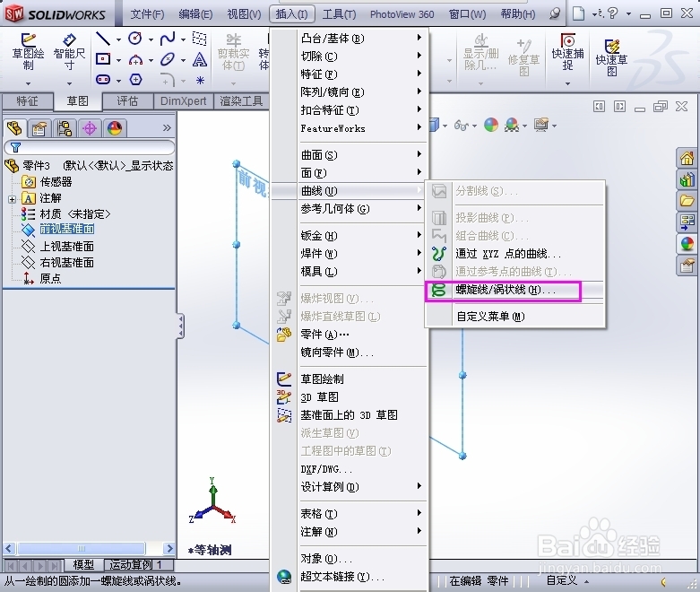Select the Ellipse sketch tool
Image resolution: width=700 pixels, height=592 pixels.
coord(168,59)
